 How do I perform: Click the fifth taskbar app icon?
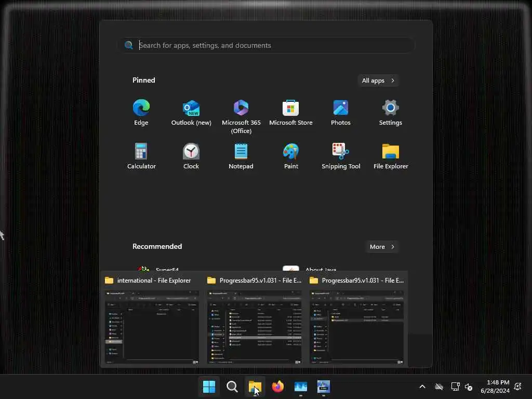tap(301, 387)
